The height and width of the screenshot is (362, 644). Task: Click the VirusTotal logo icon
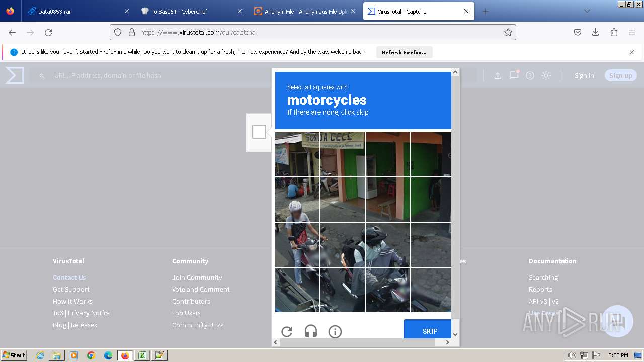[x=15, y=75]
